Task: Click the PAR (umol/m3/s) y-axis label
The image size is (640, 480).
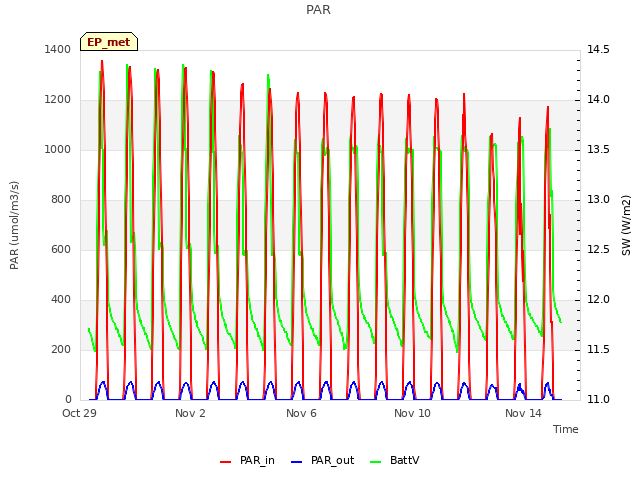Action: (14, 225)
